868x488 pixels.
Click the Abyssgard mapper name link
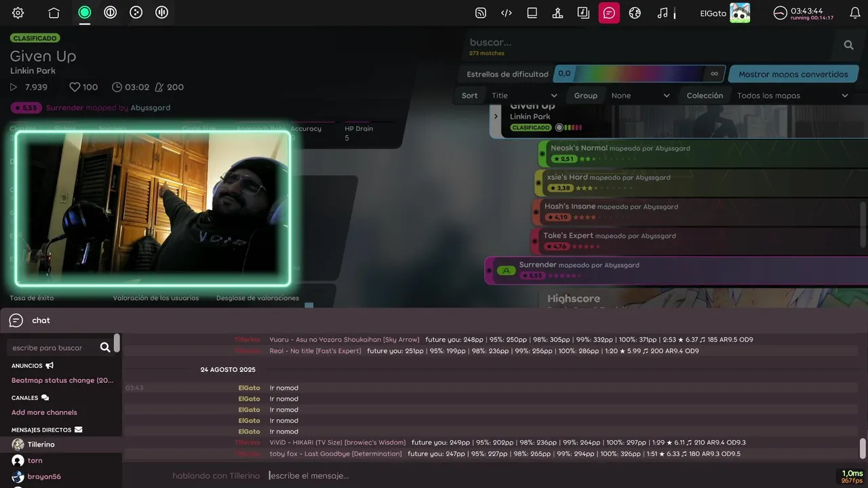(151, 108)
